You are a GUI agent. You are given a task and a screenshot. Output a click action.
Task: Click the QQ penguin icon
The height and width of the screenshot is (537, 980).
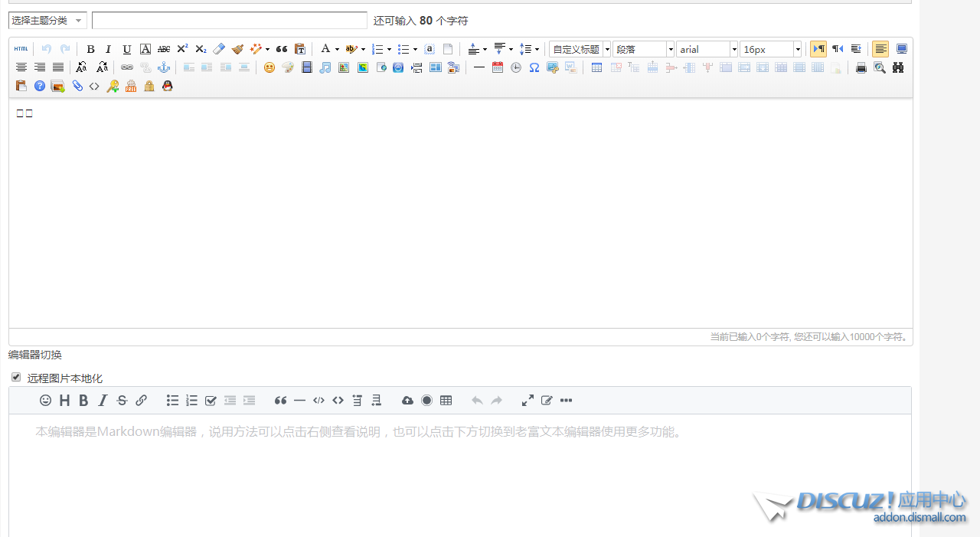168,86
